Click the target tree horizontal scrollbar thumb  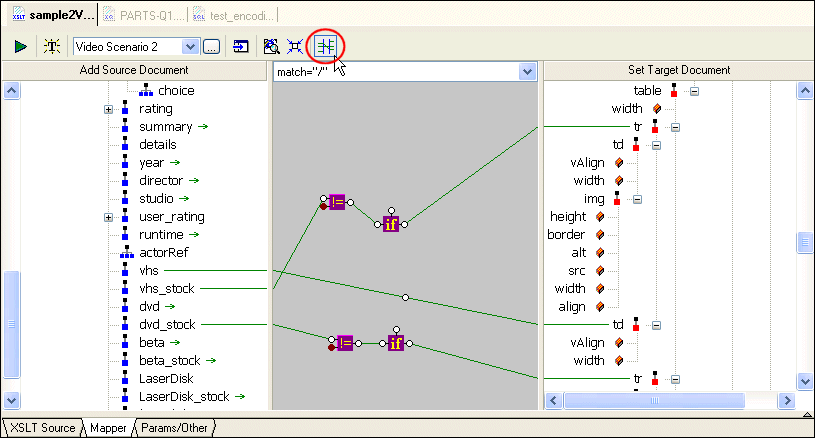coord(654,400)
